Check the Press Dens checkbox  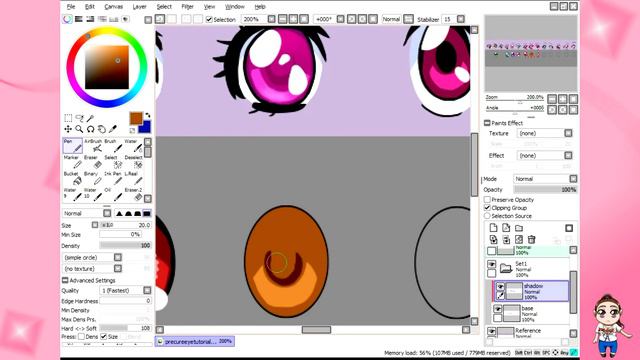[x=81, y=336]
